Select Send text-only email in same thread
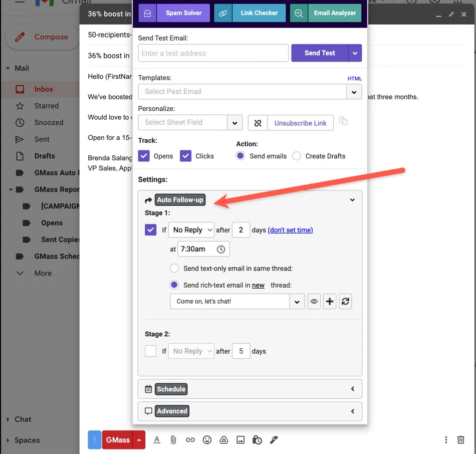 point(174,269)
